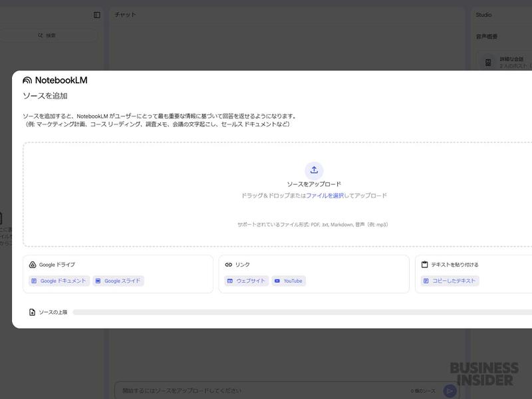Open the Studio panel header
This screenshot has height=399, width=532.
pyautogui.click(x=483, y=15)
